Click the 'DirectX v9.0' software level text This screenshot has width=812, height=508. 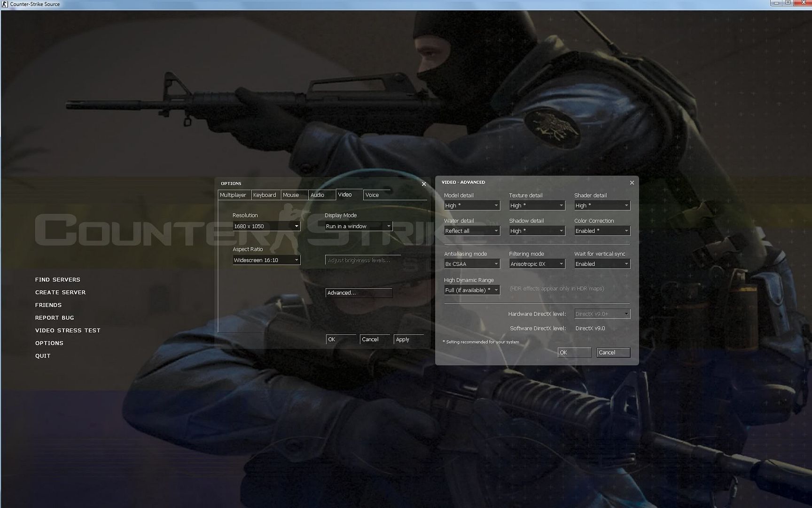pyautogui.click(x=590, y=328)
